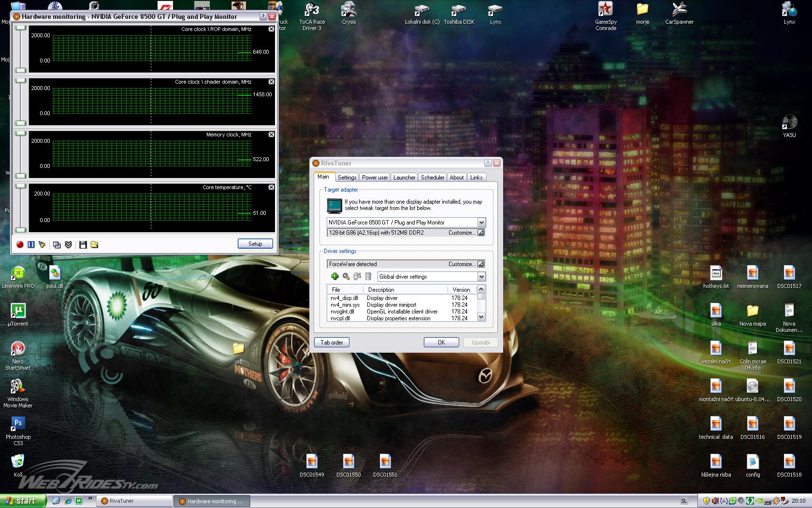Image resolution: width=812 pixels, height=508 pixels.
Task: Click the overlapping windows icon in monitoring toolbar
Action: tap(57, 245)
